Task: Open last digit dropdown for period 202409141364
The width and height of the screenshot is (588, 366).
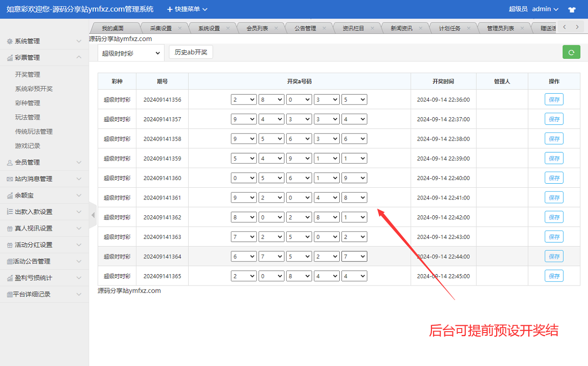Action: (354, 257)
